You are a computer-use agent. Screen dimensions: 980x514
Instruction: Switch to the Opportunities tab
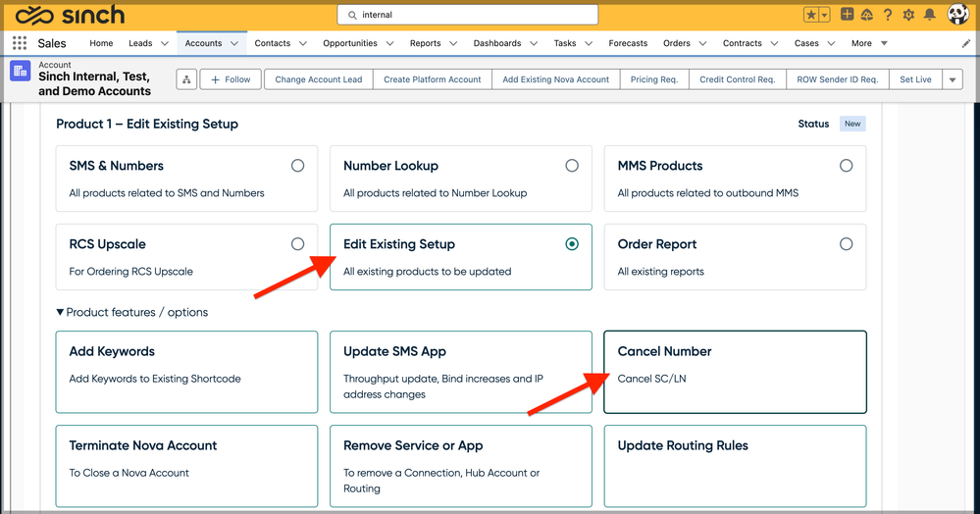click(350, 43)
